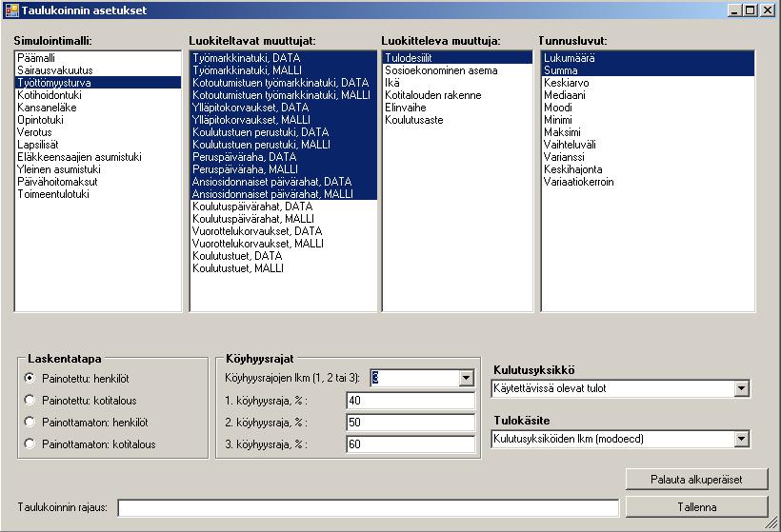Select Päämalli in the Simulointimalli list
This screenshot has width=781, height=532.
point(98,58)
